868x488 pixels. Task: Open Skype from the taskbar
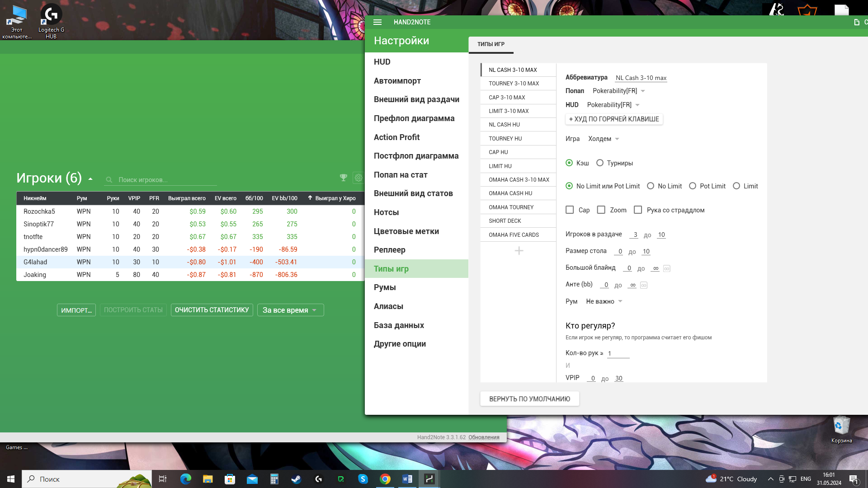pos(363,479)
